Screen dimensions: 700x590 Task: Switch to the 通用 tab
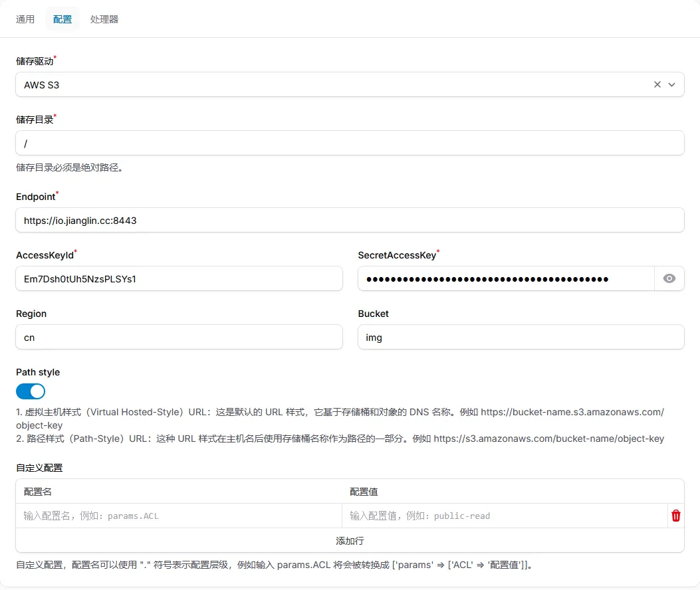[x=25, y=19]
